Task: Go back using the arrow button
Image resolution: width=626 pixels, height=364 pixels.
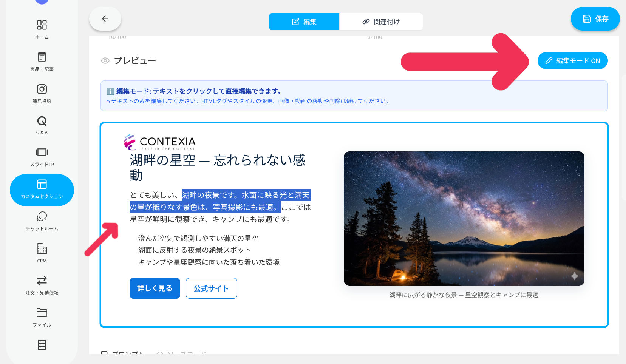Action: (105, 19)
